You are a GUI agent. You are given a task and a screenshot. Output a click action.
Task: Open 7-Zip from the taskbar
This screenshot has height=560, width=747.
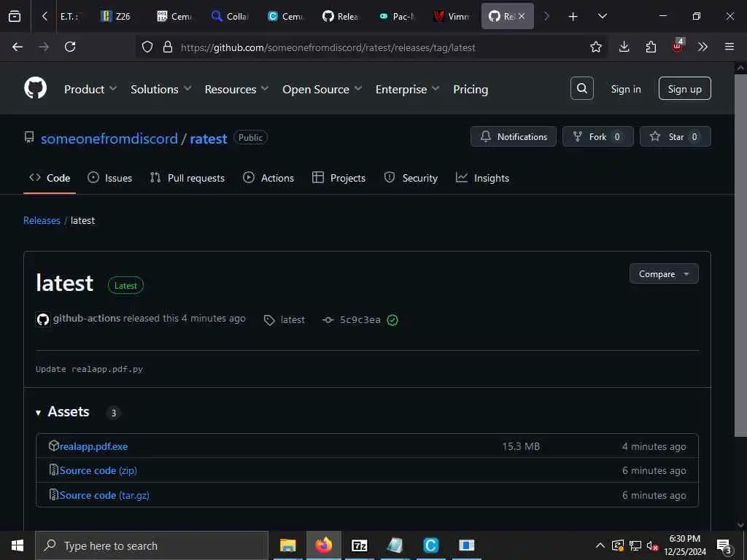[359, 545]
